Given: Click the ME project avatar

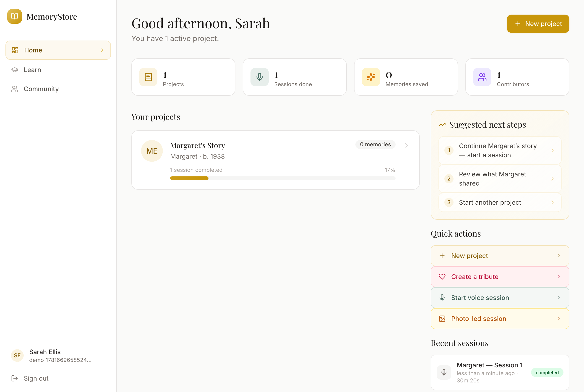Looking at the screenshot, I should point(152,151).
